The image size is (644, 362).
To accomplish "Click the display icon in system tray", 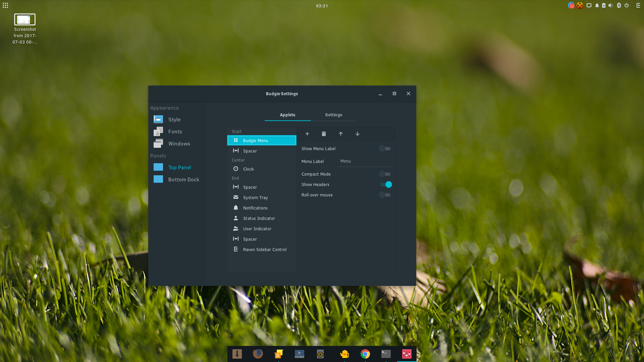I will [x=589, y=5].
